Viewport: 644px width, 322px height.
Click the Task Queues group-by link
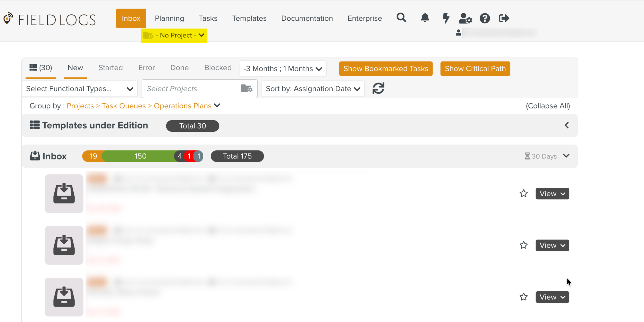coord(124,106)
